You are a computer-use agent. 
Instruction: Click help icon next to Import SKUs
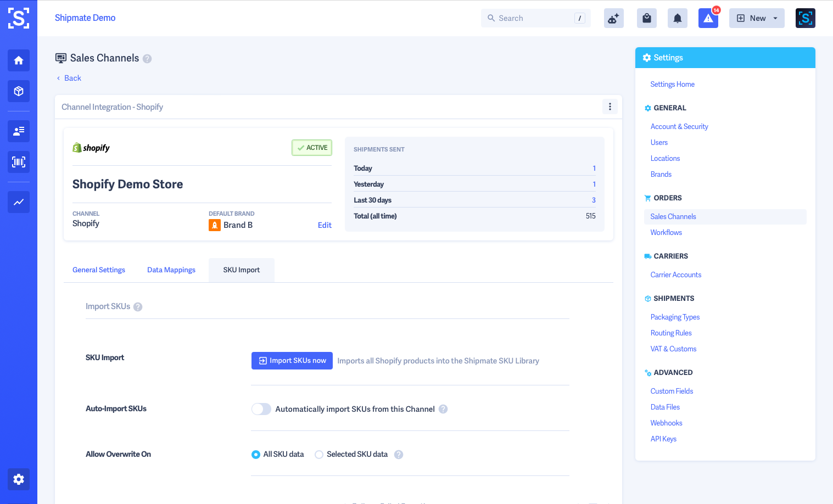[138, 307]
